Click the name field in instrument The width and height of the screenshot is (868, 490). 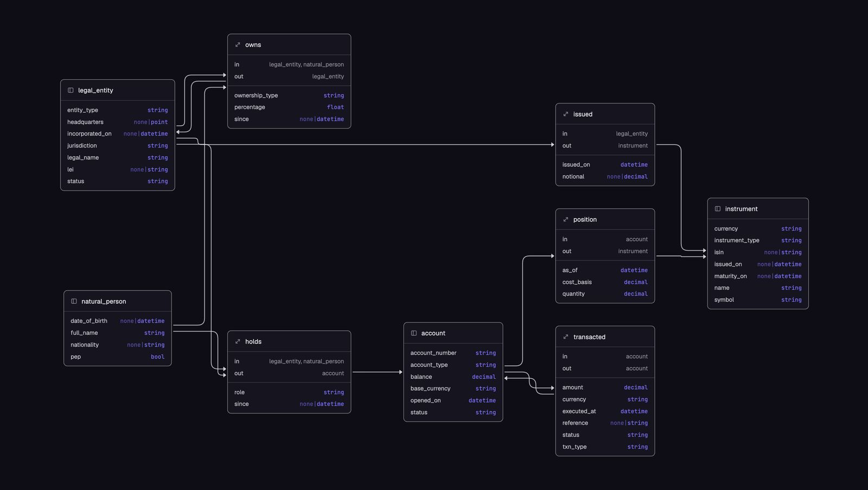(758, 288)
